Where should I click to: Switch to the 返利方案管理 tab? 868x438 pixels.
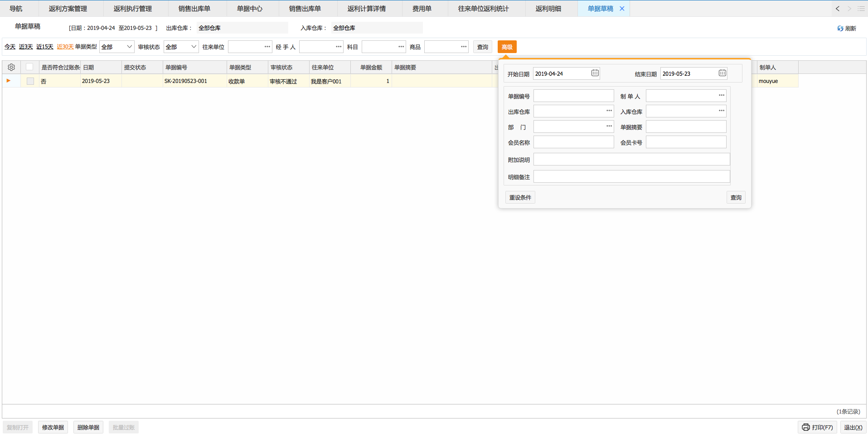(x=68, y=9)
